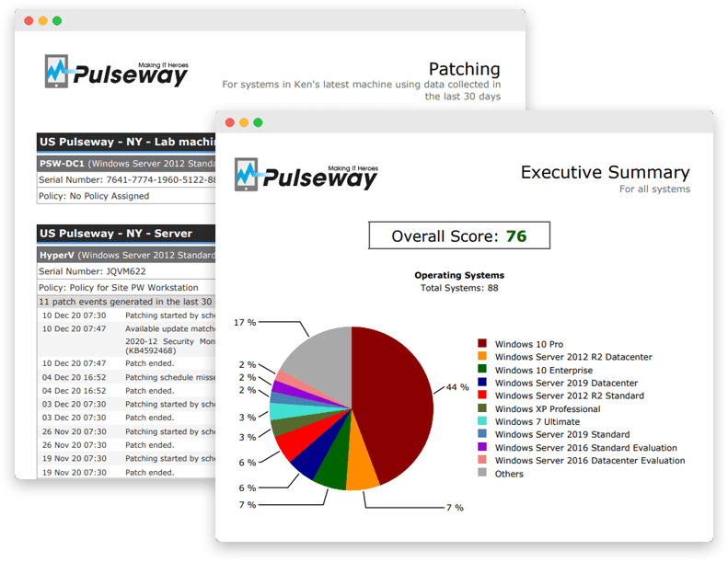Click the 'US Pulseway - NY - Lab machines' header
728x562 pixels.
point(126,142)
